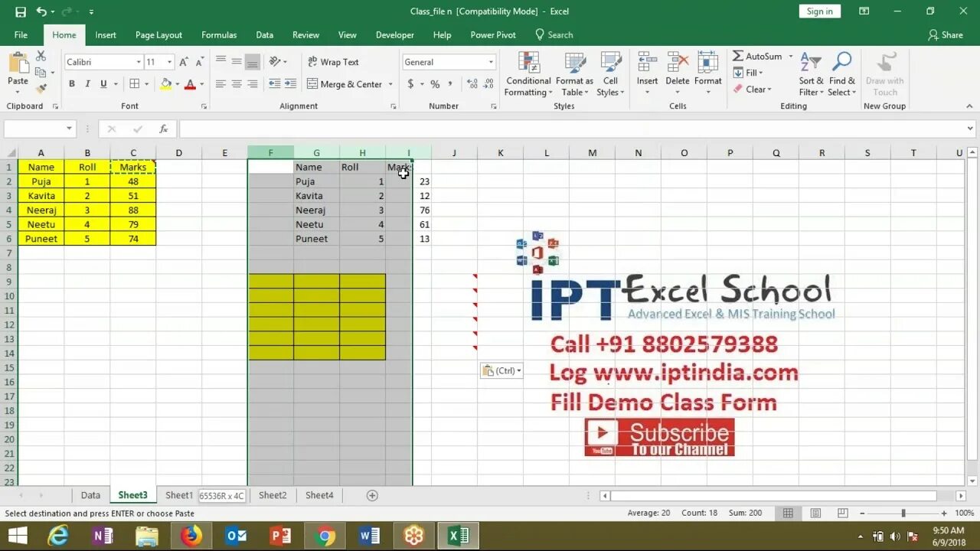This screenshot has height=551, width=980.
Task: Toggle Middle Align
Action: tap(237, 62)
